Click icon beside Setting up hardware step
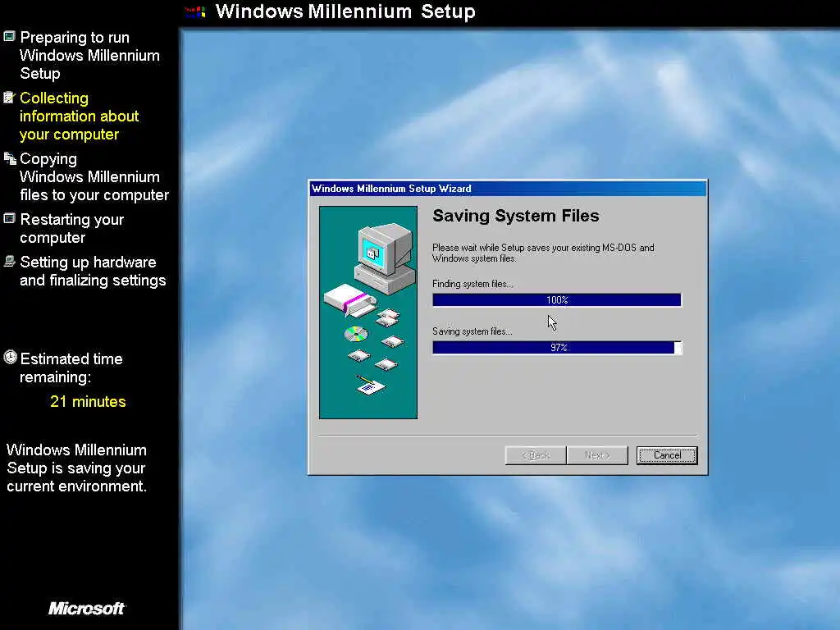The width and height of the screenshot is (840, 630). pos(9,262)
